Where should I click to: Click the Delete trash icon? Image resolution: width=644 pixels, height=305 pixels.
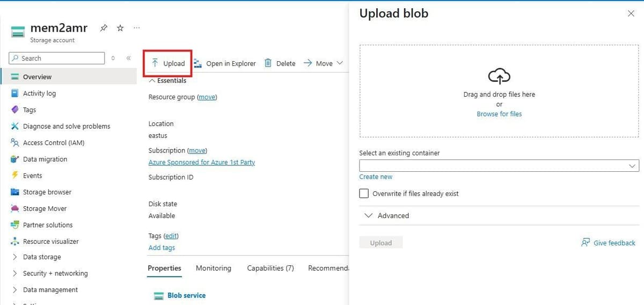[x=268, y=63]
